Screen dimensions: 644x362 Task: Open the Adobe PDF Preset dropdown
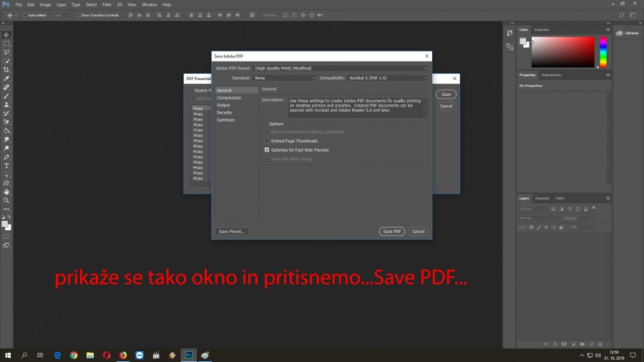pyautogui.click(x=341, y=68)
